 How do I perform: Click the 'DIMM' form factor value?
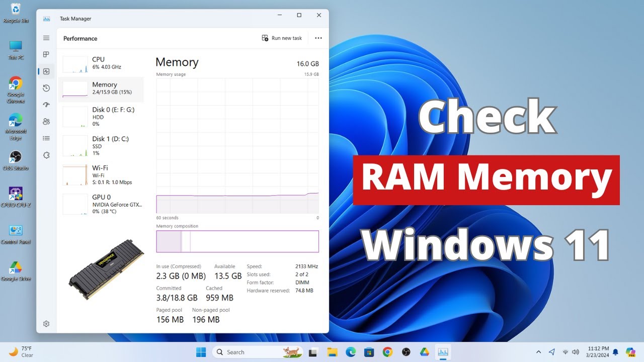302,283
